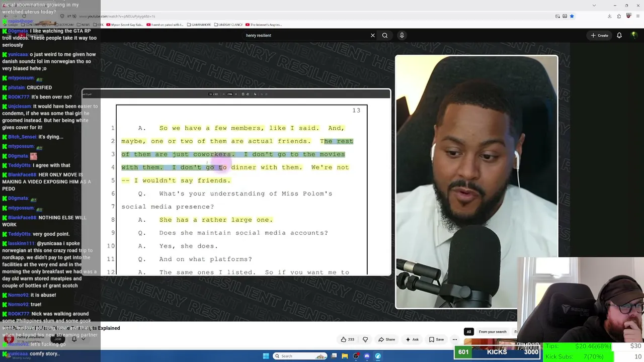This screenshot has height=362, width=644.
Task: Click the Task View icon on the taskbar
Action: coord(334,356)
